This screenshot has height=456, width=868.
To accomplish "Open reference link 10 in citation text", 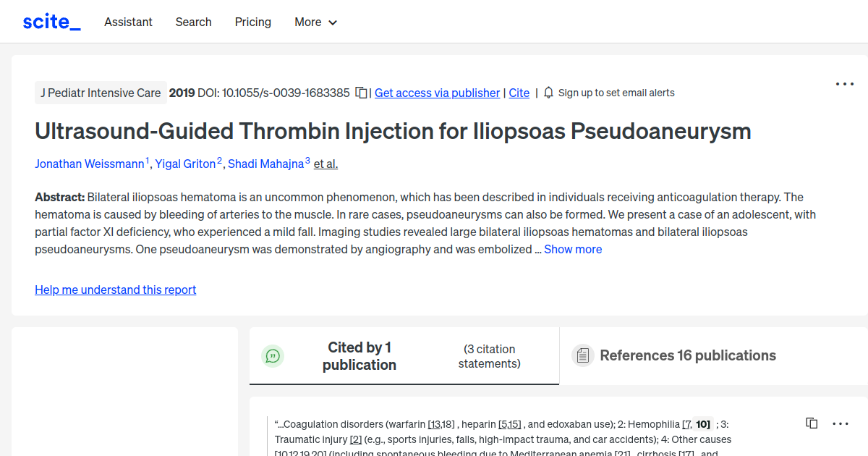I will 701,424.
